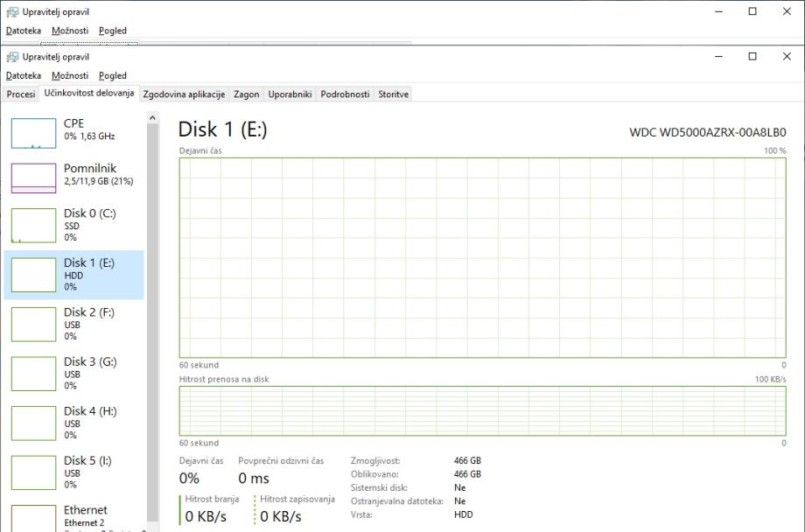805x532 pixels.
Task: Open the Pogled menu
Action: (x=113, y=76)
